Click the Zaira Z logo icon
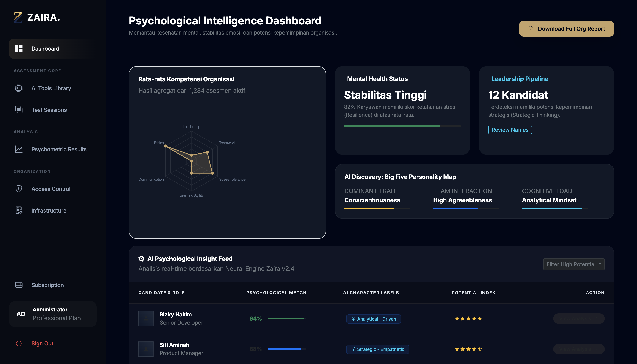 click(x=18, y=17)
